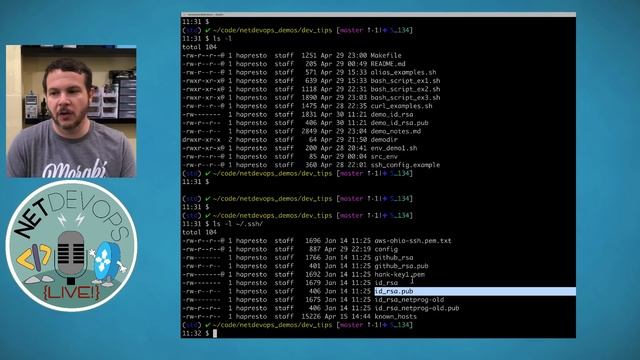The height and width of the screenshot is (360, 640).
Task: Select the hank-key1.pem file name
Action: pyautogui.click(x=400, y=274)
